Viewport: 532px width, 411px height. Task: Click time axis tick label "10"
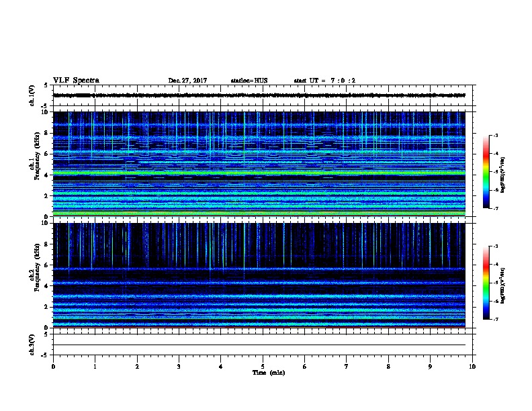[472, 367]
